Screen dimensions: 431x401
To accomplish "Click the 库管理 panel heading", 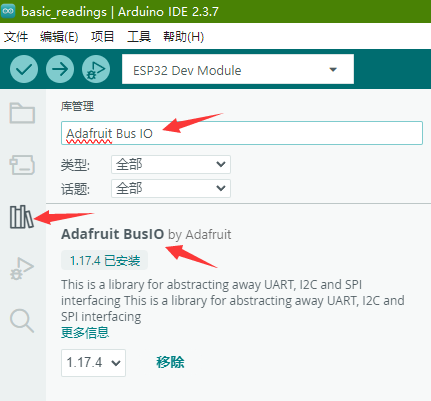I will (77, 107).
